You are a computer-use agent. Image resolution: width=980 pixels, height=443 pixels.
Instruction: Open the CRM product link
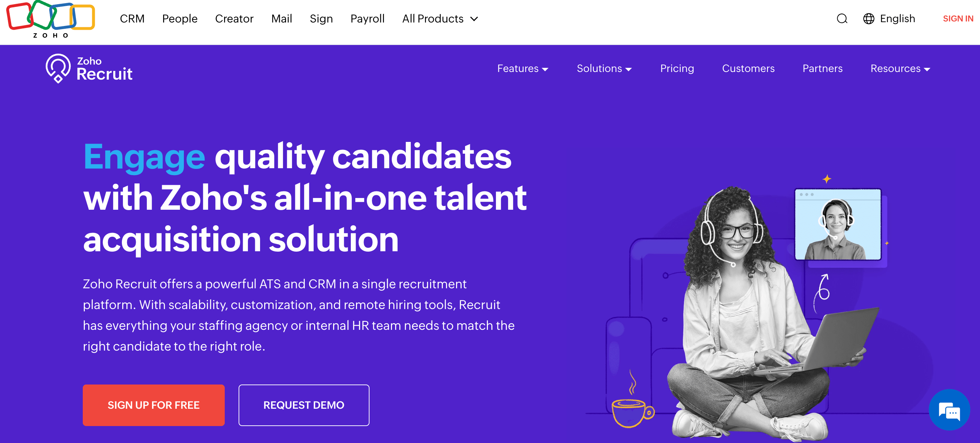pyautogui.click(x=132, y=19)
